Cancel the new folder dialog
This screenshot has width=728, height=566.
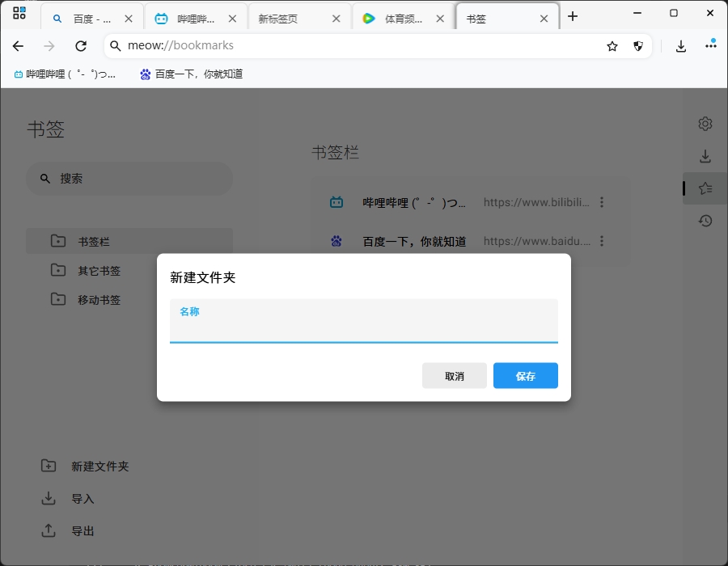pos(455,376)
